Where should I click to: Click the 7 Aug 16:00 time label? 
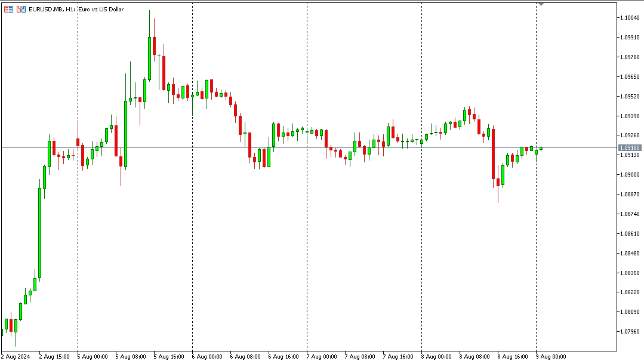pos(398,356)
